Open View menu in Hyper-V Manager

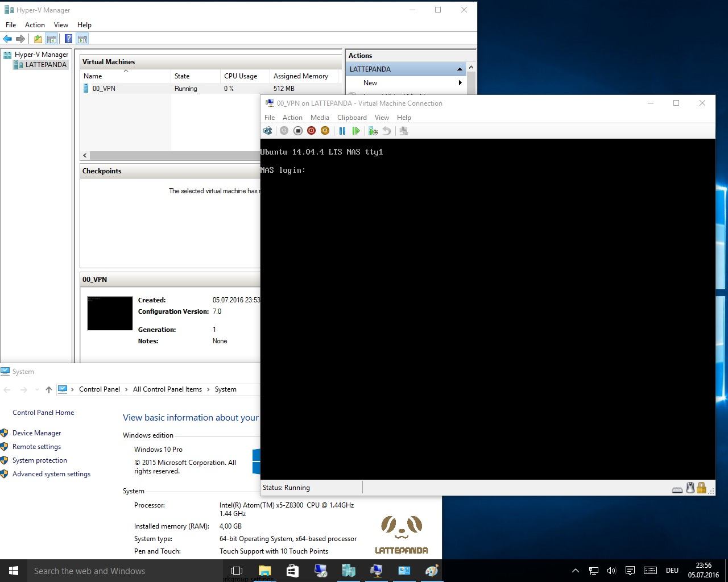(x=61, y=25)
